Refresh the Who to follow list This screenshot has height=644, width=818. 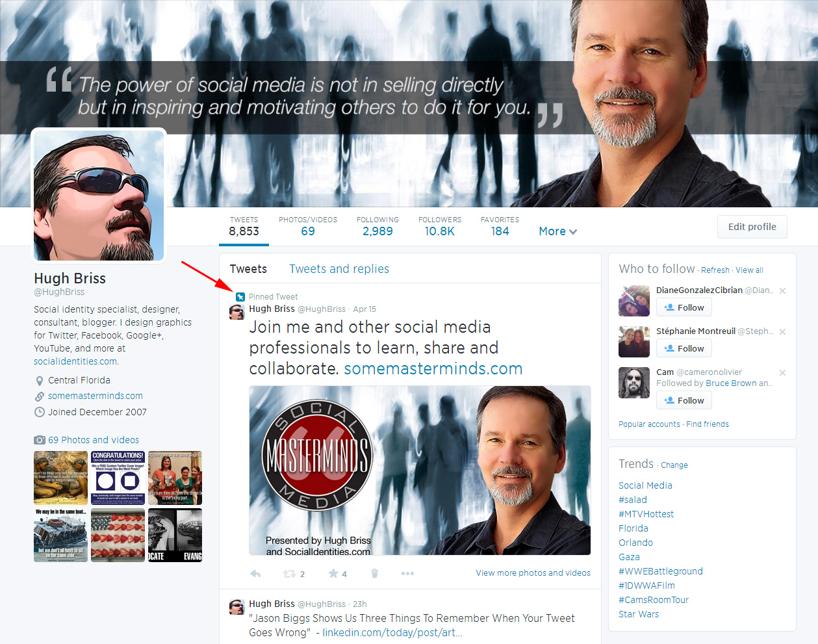tap(715, 270)
